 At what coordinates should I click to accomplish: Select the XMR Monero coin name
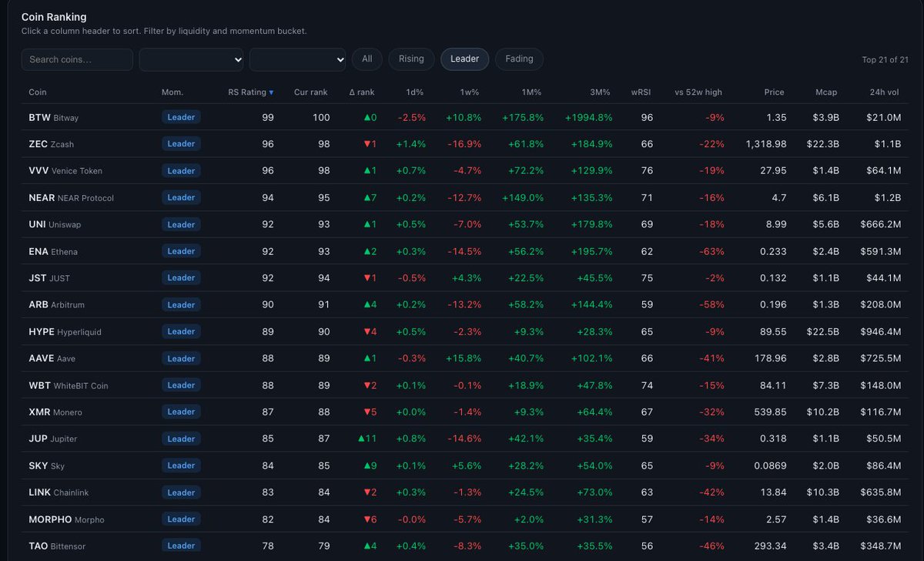(x=55, y=412)
